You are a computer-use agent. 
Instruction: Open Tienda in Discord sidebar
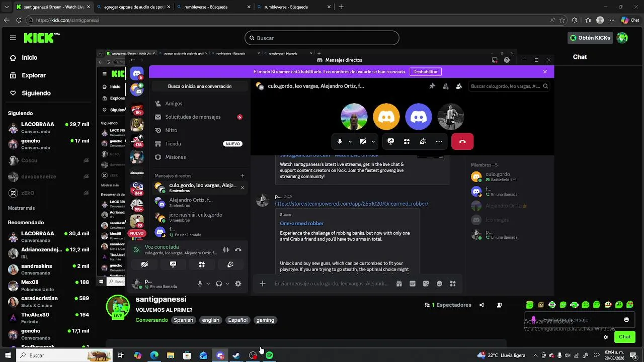click(200, 144)
